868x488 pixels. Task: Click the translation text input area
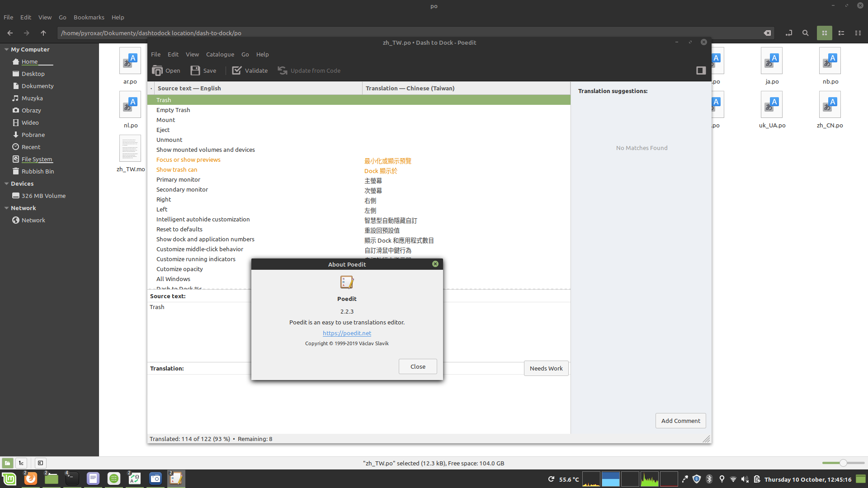[359, 404]
